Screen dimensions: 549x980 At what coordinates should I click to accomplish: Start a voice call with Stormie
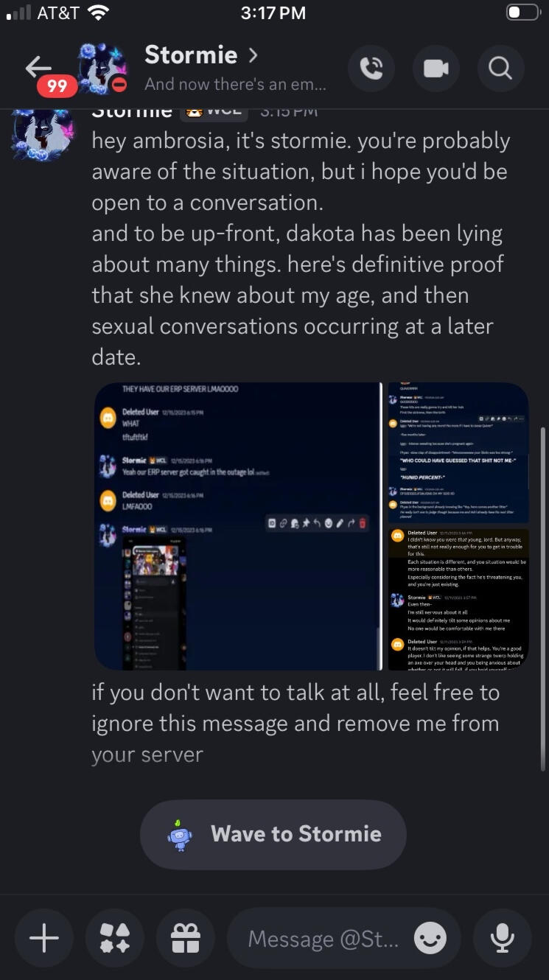pos(371,69)
